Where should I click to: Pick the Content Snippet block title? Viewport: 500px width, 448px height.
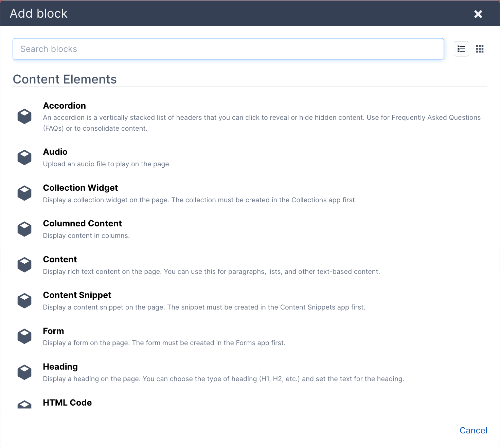pyautogui.click(x=77, y=295)
